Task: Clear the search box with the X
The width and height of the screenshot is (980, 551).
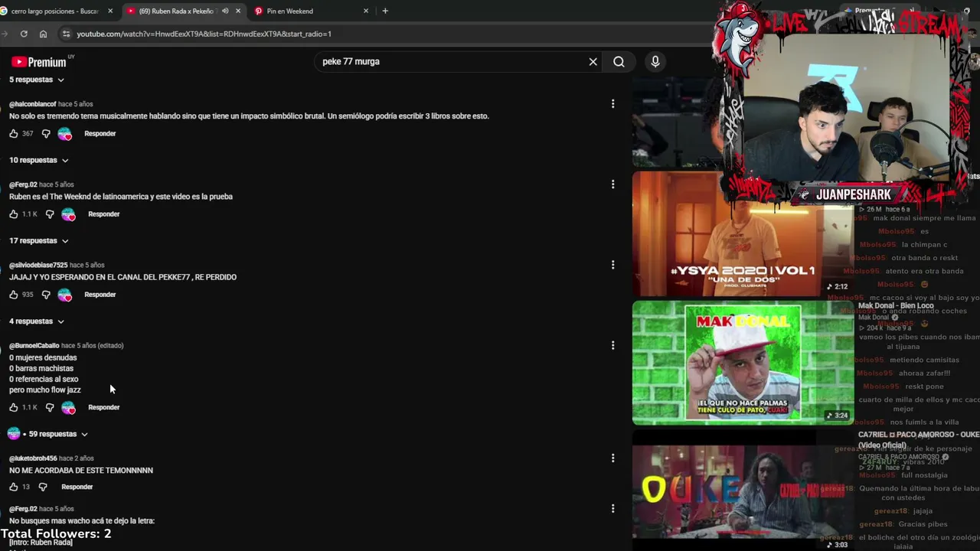Action: [x=593, y=62]
